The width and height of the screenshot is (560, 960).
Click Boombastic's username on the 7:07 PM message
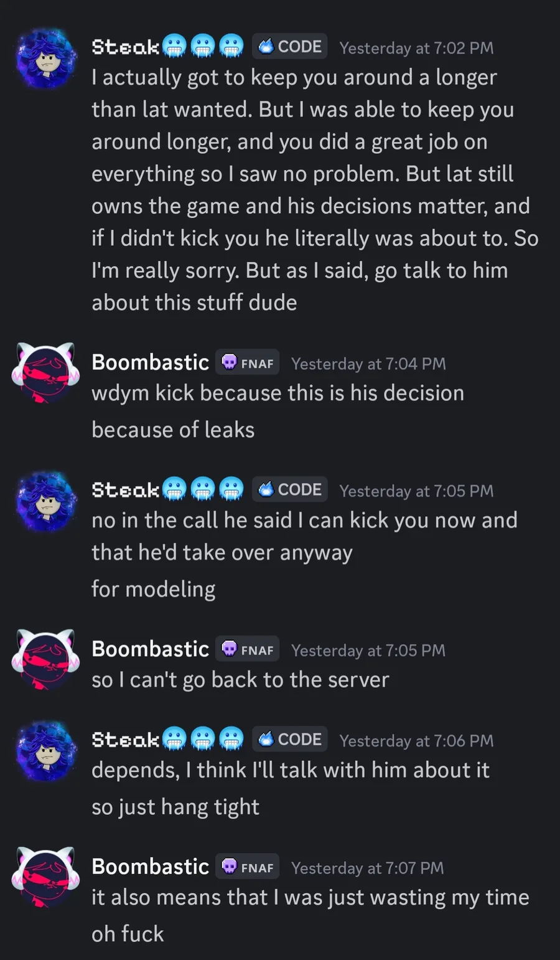150,867
